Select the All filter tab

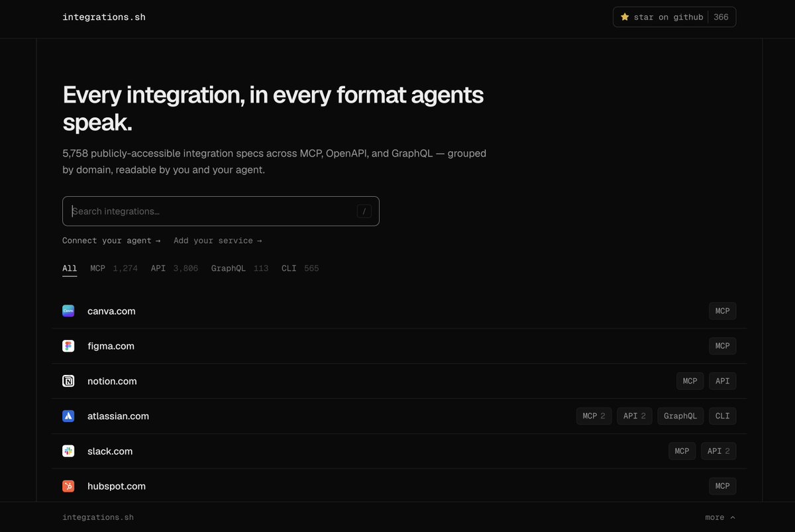point(70,268)
